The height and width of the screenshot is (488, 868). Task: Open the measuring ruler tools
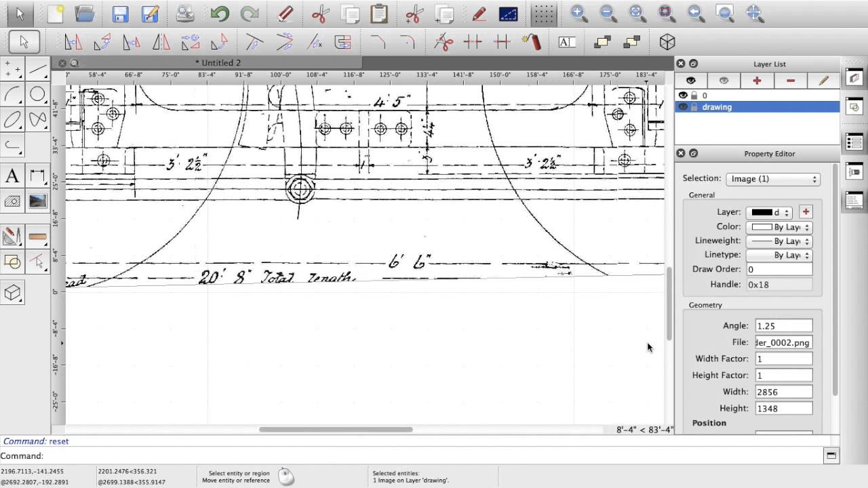pos(38,237)
